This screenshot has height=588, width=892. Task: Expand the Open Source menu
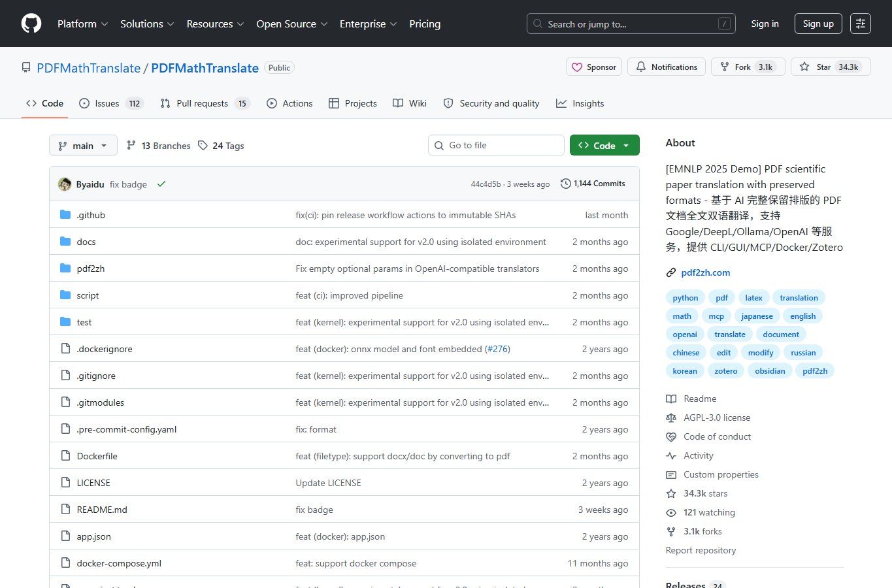[x=291, y=24]
